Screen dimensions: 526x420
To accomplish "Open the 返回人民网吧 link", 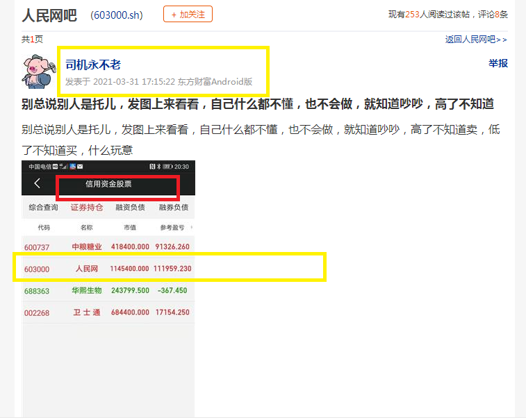I will [476, 40].
